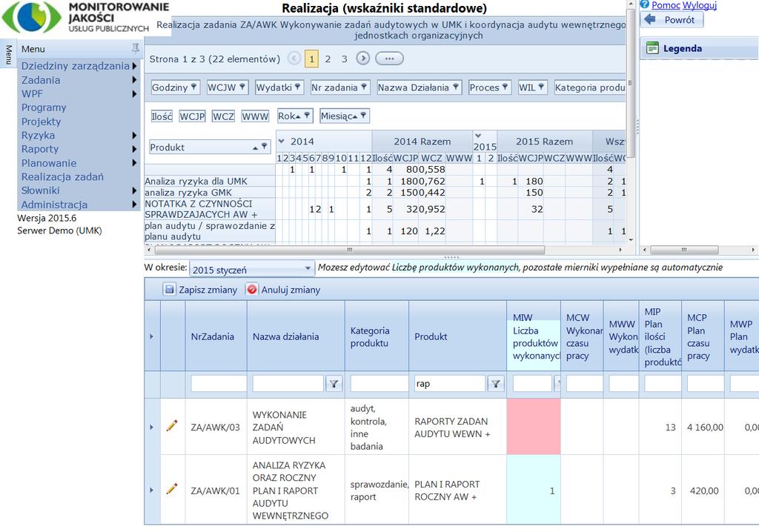
Task: Click the filter funnel on the Produkt field
Action: coord(264,146)
